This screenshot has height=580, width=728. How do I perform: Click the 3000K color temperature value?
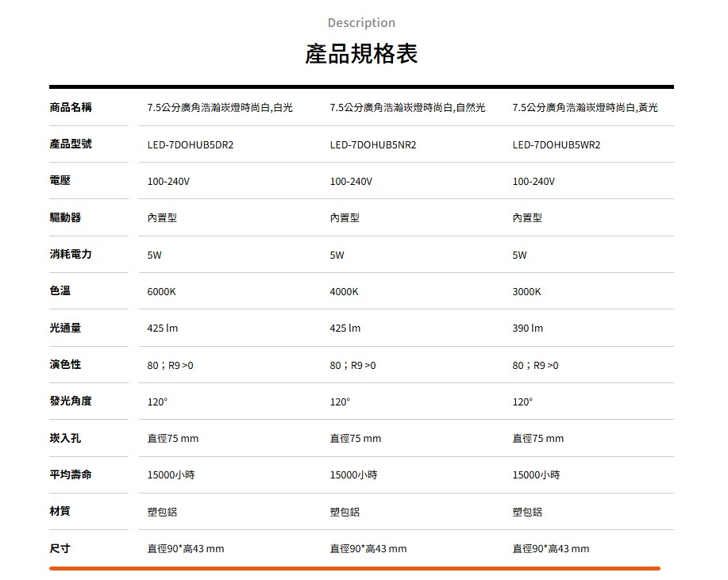[x=526, y=292]
